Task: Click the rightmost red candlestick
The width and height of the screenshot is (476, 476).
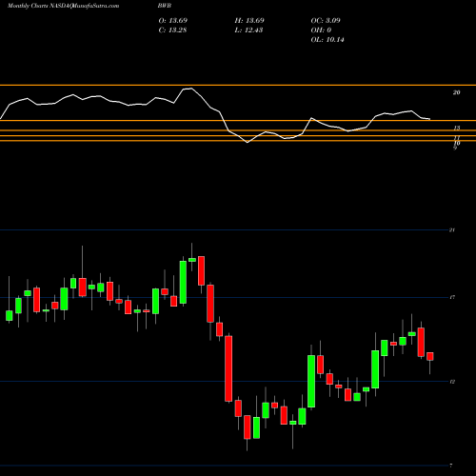Action: [430, 356]
